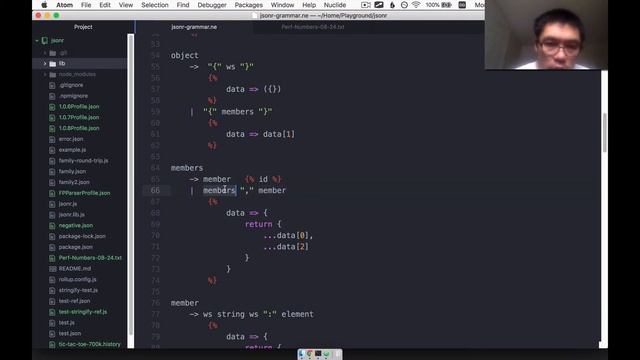Open stringify-test.js file

[78, 290]
